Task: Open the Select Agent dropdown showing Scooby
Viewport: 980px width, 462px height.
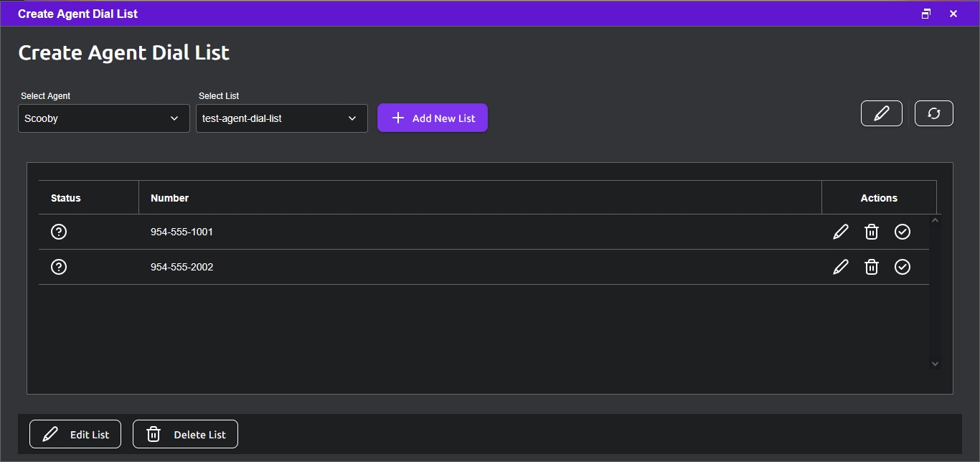Action: click(x=104, y=118)
